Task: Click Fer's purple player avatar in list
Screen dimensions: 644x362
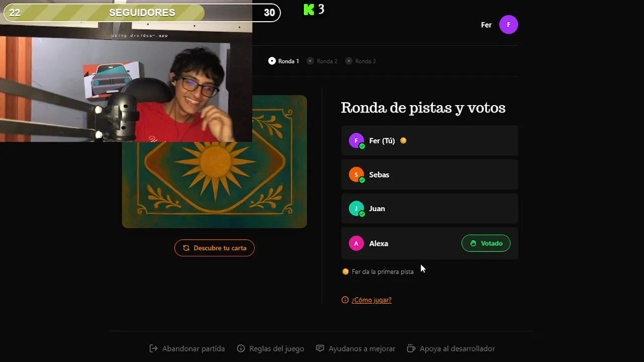Action: click(356, 141)
